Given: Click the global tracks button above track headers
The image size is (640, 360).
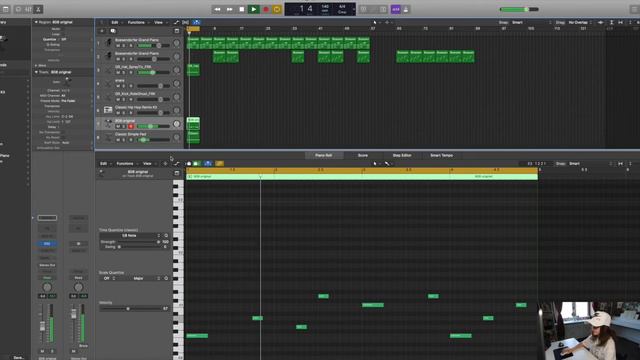Looking at the screenshot, I should click(177, 31).
